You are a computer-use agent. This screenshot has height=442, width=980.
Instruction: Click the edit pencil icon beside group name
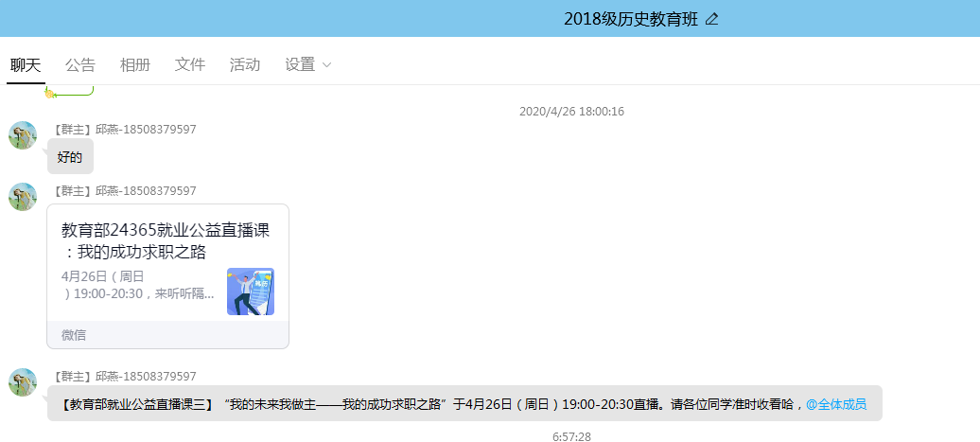[711, 19]
